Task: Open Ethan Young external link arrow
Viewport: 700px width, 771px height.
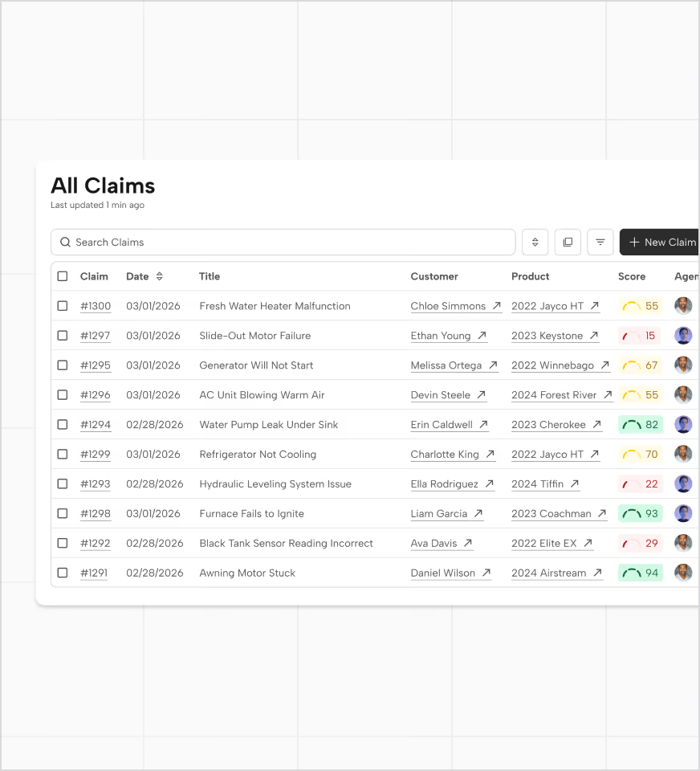Action: [x=482, y=336]
